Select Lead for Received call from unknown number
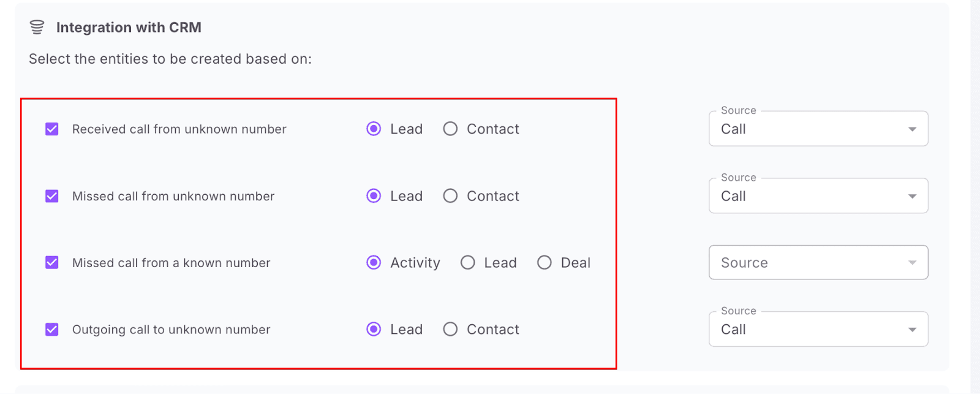The height and width of the screenshot is (394, 980). (374, 129)
